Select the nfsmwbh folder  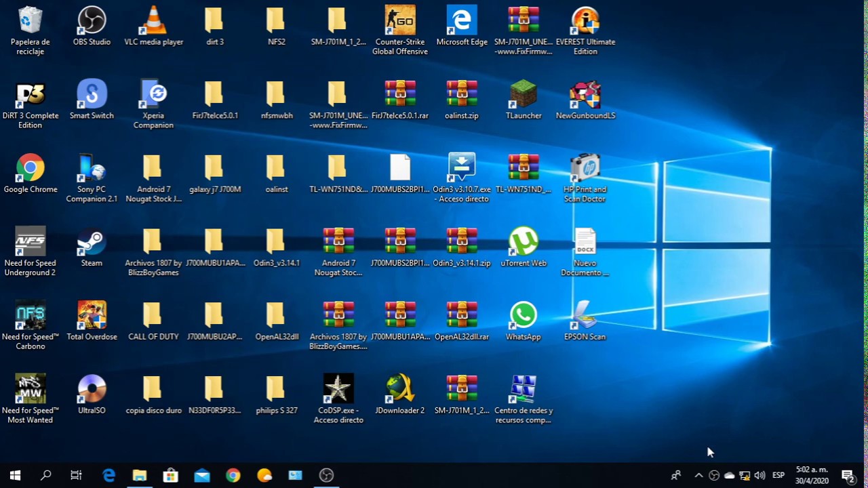coord(277,100)
